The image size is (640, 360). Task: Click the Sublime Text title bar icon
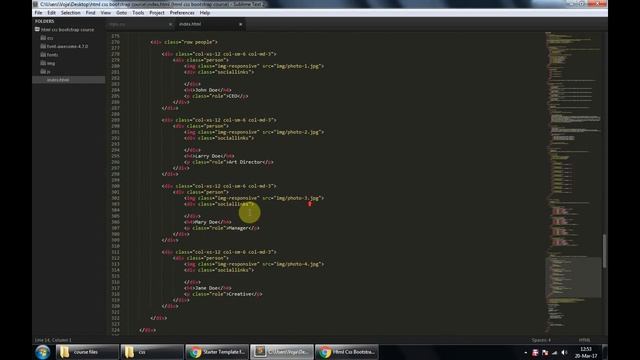(36, 4)
